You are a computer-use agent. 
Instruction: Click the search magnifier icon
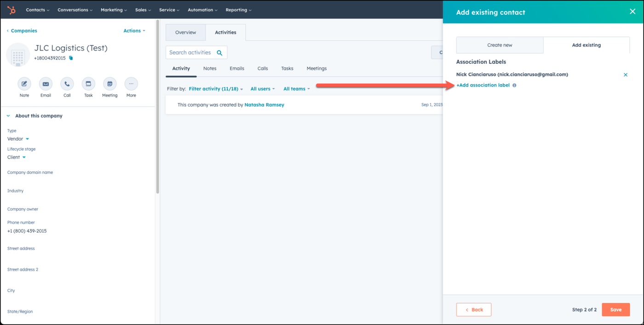pyautogui.click(x=219, y=53)
